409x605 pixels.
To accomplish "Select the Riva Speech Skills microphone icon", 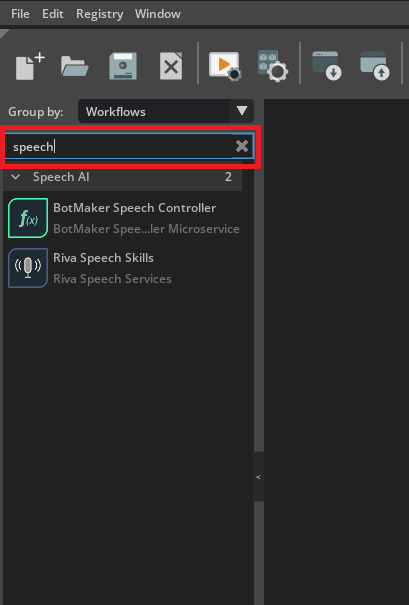I will pyautogui.click(x=28, y=268).
